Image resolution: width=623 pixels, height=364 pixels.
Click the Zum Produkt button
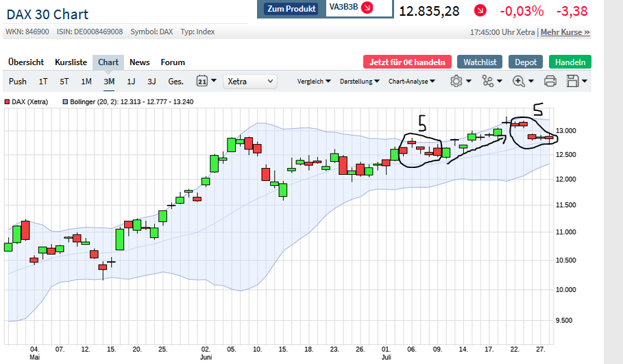coord(291,9)
